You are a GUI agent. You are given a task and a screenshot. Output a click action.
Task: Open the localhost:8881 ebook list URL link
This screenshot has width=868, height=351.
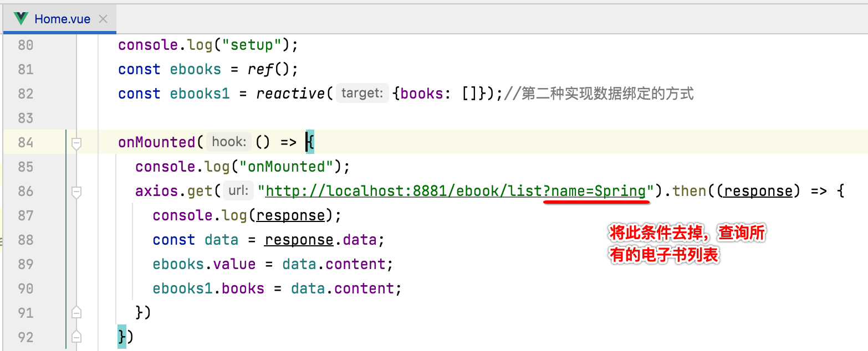coord(456,191)
